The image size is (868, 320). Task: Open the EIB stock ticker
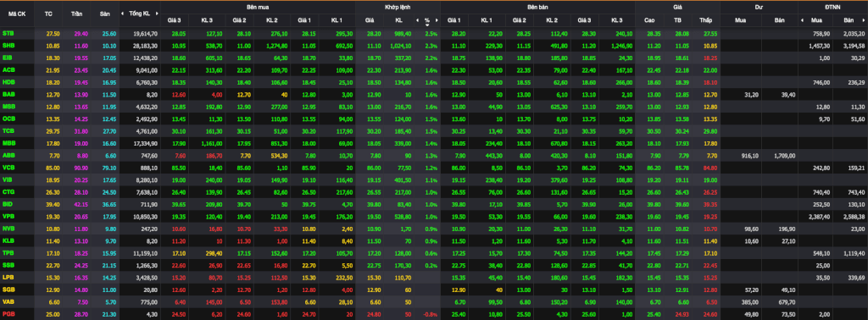[x=8, y=58]
